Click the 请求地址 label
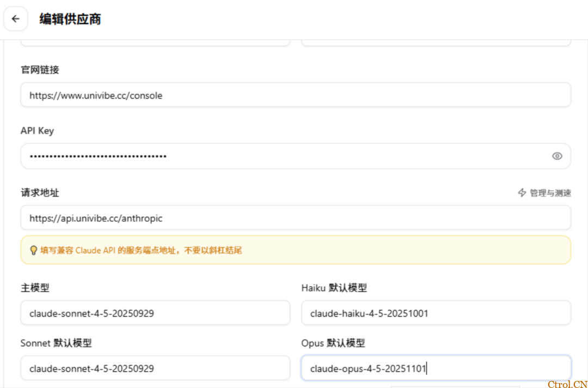This screenshot has width=588, height=388. (x=40, y=193)
